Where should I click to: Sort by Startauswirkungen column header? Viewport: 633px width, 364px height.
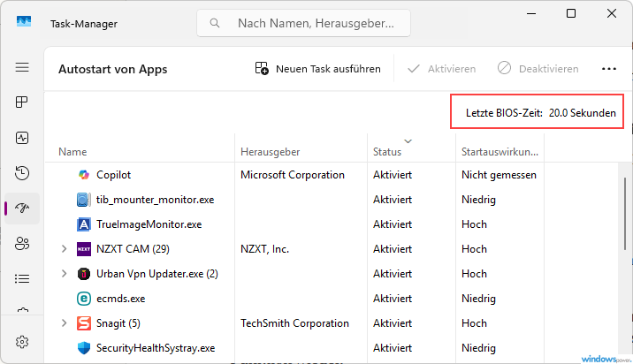coord(500,152)
